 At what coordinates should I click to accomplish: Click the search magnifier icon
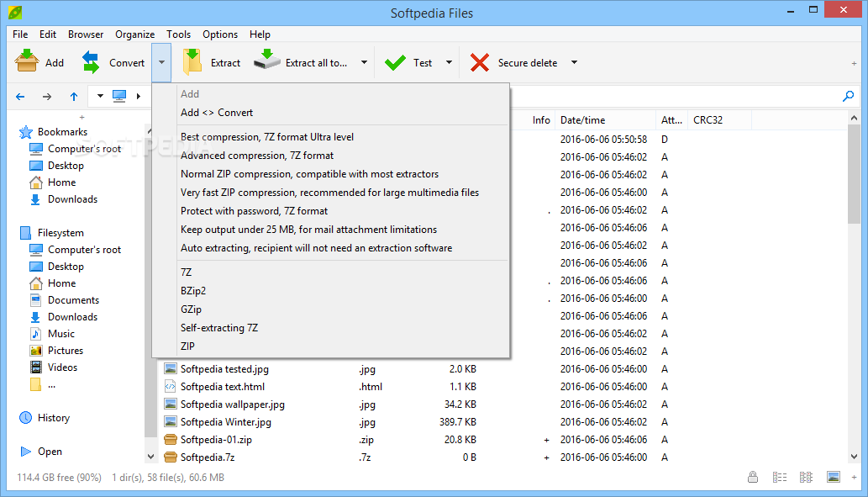[x=848, y=97]
